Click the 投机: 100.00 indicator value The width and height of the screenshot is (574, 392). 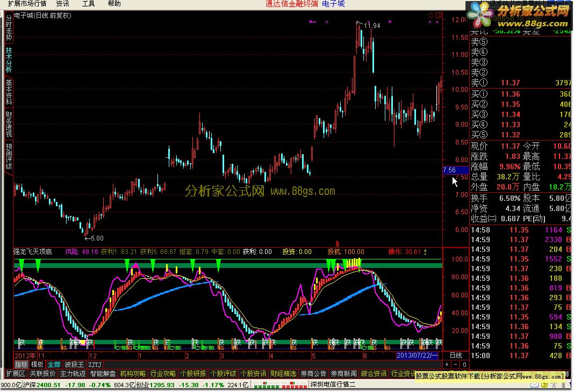[x=346, y=252]
